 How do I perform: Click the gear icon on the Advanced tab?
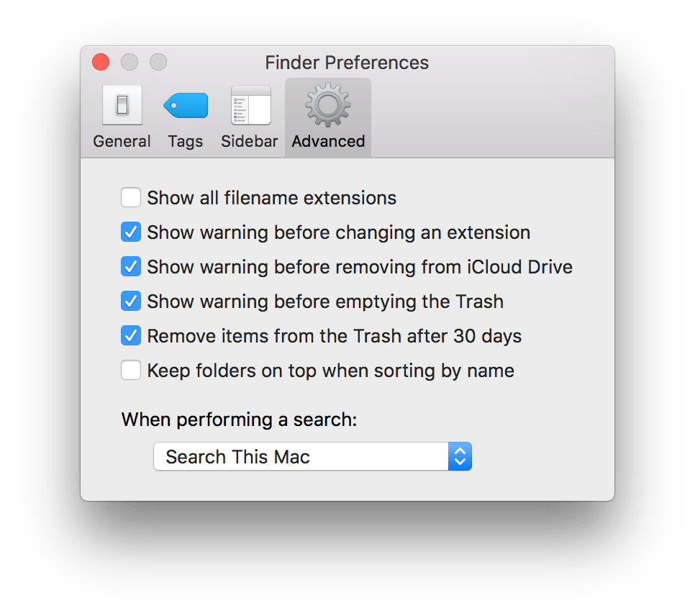coord(327,104)
